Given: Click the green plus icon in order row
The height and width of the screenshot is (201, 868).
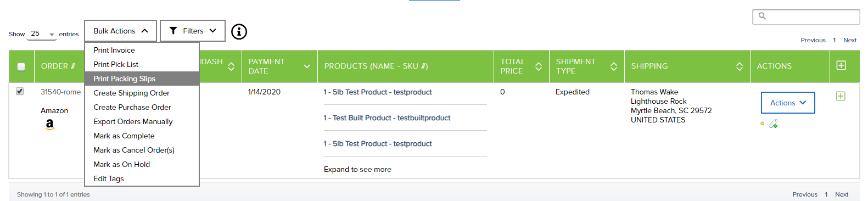Looking at the screenshot, I should 840,96.
